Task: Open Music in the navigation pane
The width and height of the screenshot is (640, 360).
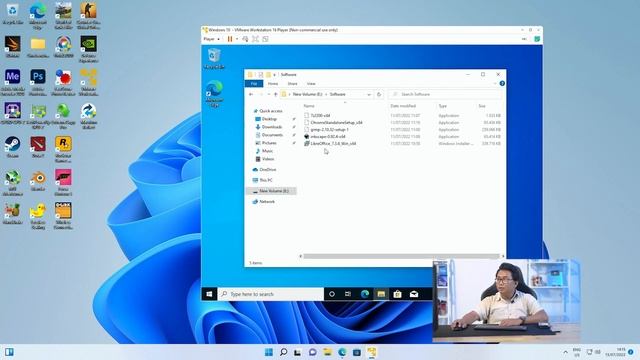Action: 267,151
